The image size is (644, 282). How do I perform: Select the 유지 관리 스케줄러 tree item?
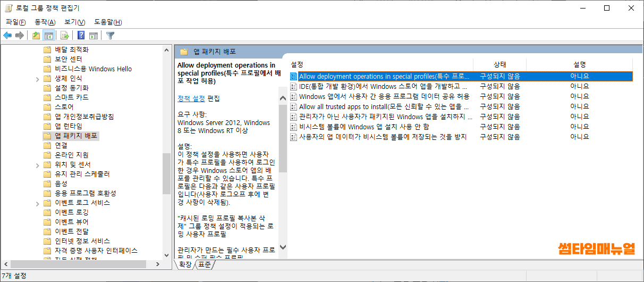(x=82, y=174)
